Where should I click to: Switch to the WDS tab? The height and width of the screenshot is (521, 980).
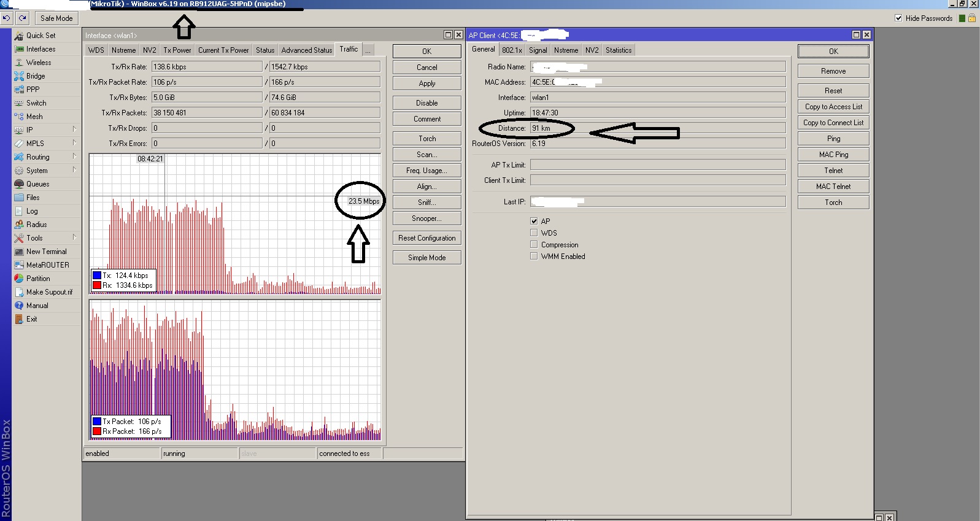coord(96,50)
